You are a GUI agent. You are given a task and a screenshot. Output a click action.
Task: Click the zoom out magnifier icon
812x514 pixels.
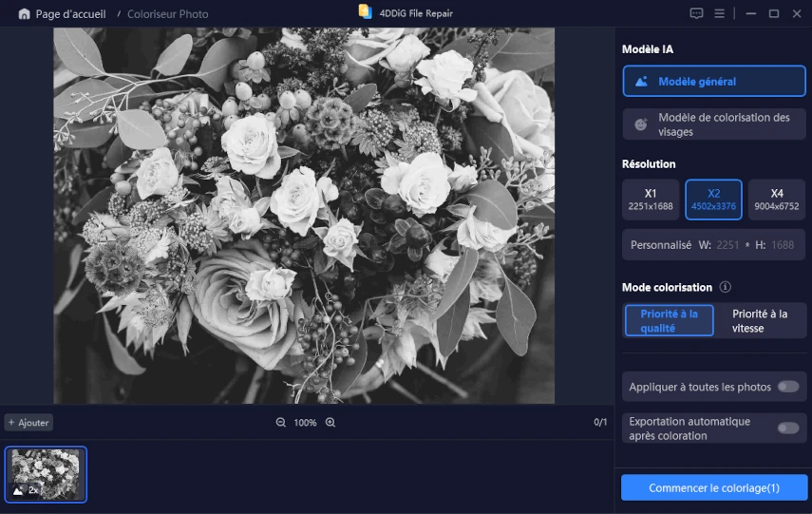tap(280, 423)
